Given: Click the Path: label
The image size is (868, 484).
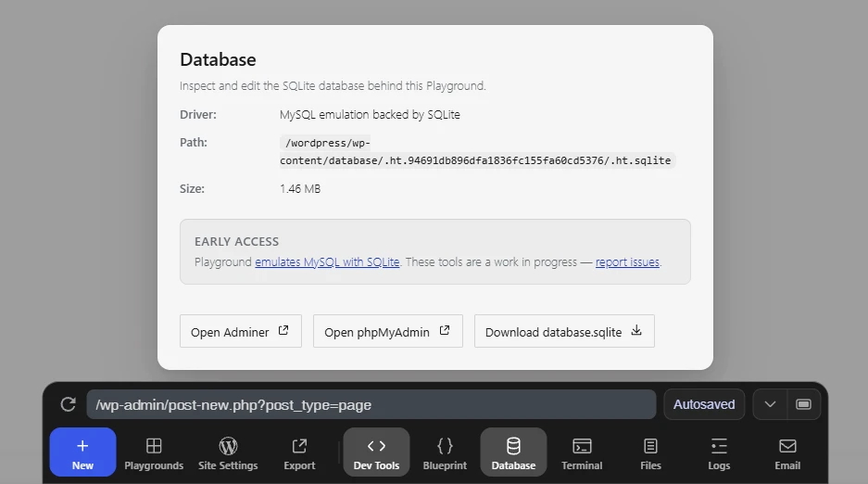Looking at the screenshot, I should coord(194,142).
